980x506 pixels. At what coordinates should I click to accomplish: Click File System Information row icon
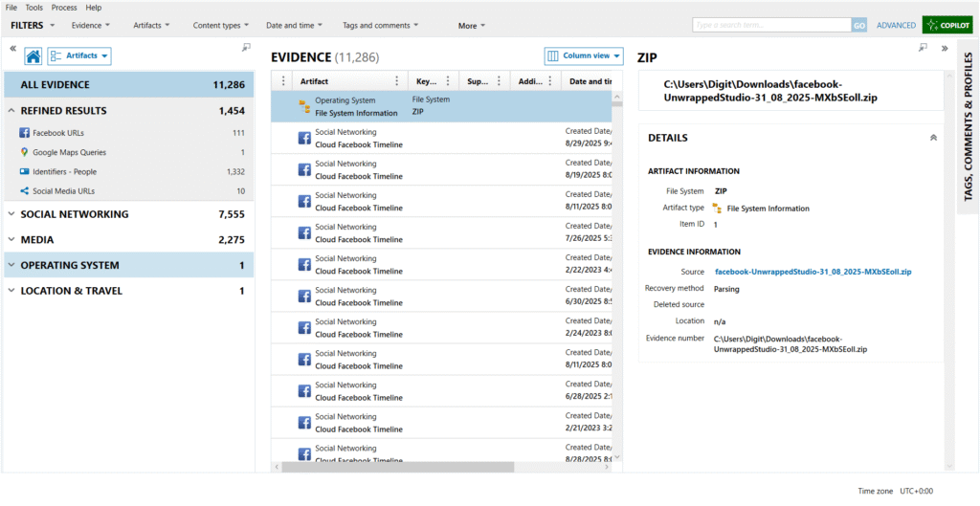coord(304,107)
